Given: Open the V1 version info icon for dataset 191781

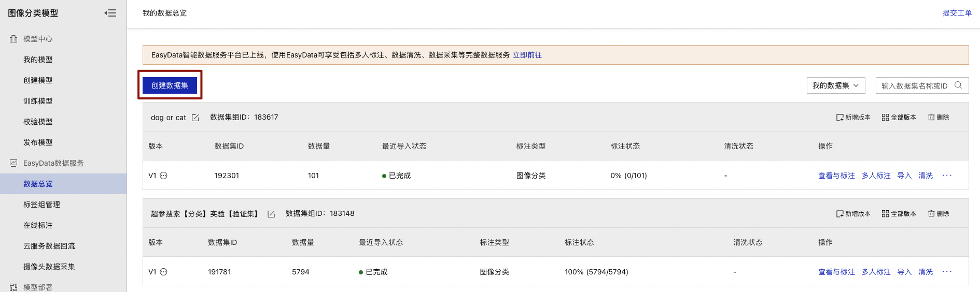Looking at the screenshot, I should point(163,272).
